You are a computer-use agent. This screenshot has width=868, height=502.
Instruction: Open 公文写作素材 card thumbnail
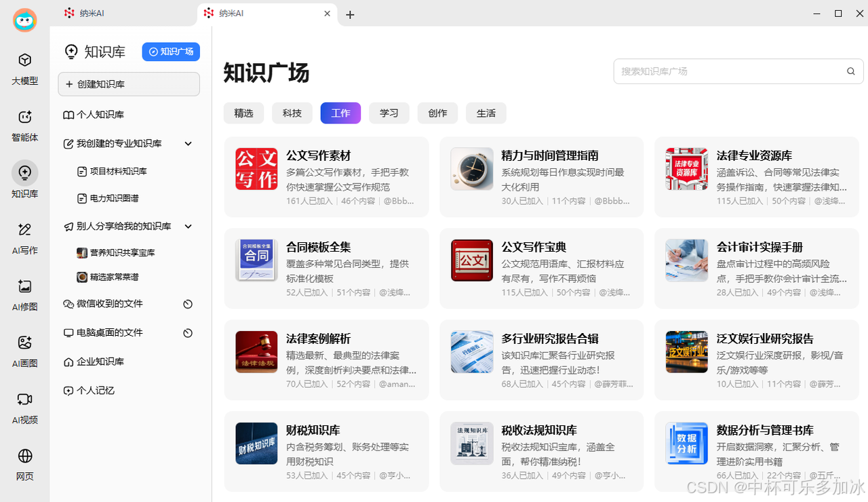(x=256, y=169)
